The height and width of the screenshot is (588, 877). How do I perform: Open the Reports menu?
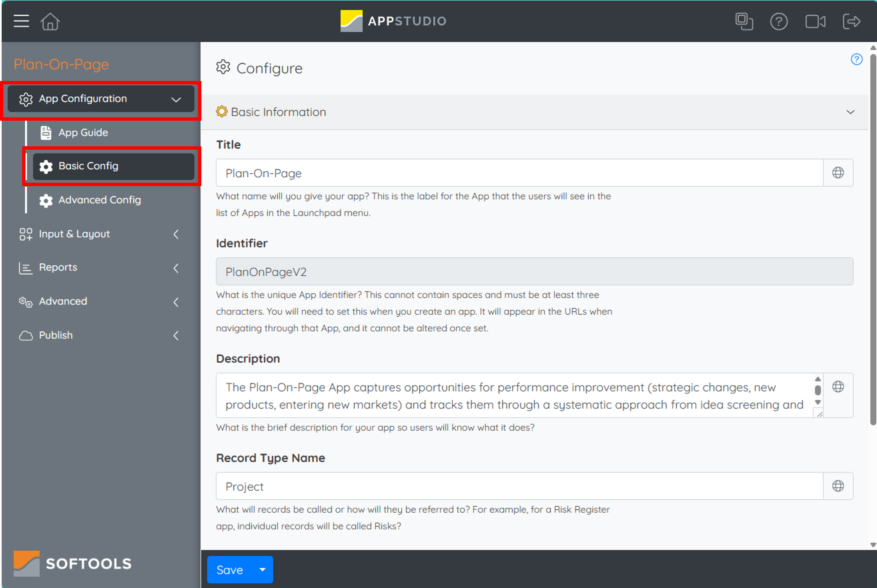tap(101, 268)
